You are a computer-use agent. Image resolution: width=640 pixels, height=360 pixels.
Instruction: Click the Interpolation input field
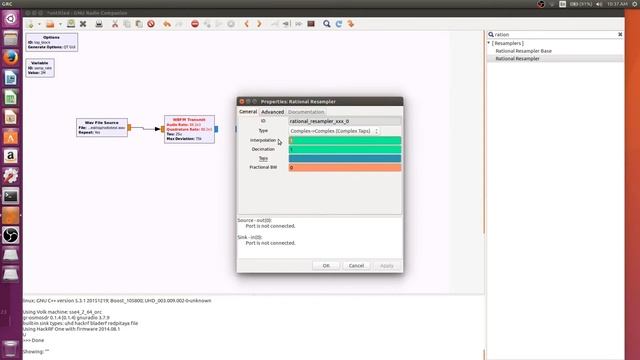(345, 140)
